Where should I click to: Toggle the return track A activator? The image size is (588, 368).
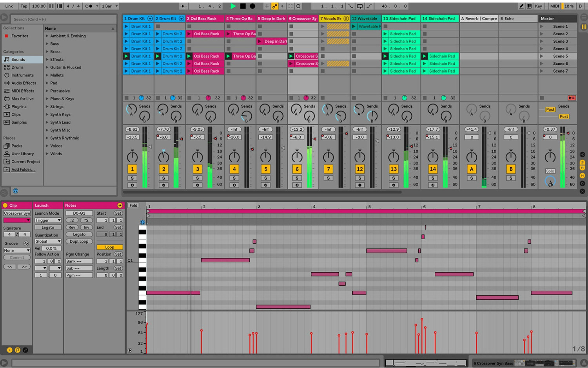[x=472, y=169]
